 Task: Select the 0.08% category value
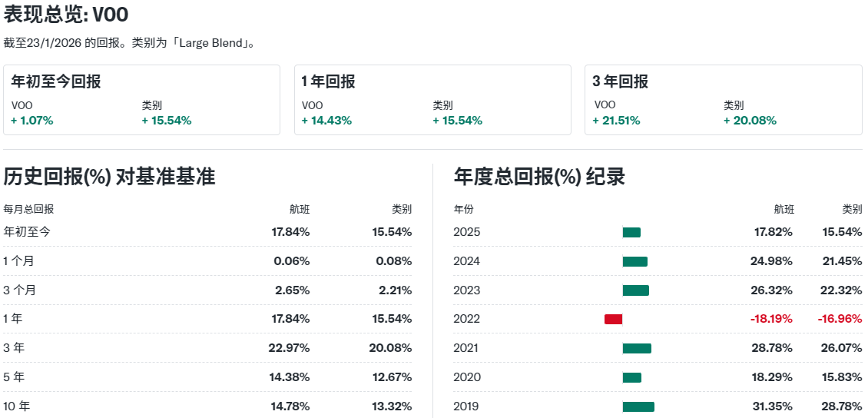click(393, 260)
